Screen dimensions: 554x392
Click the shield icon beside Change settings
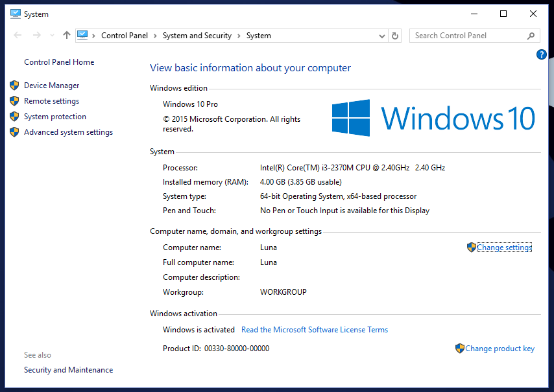pyautogui.click(x=472, y=248)
